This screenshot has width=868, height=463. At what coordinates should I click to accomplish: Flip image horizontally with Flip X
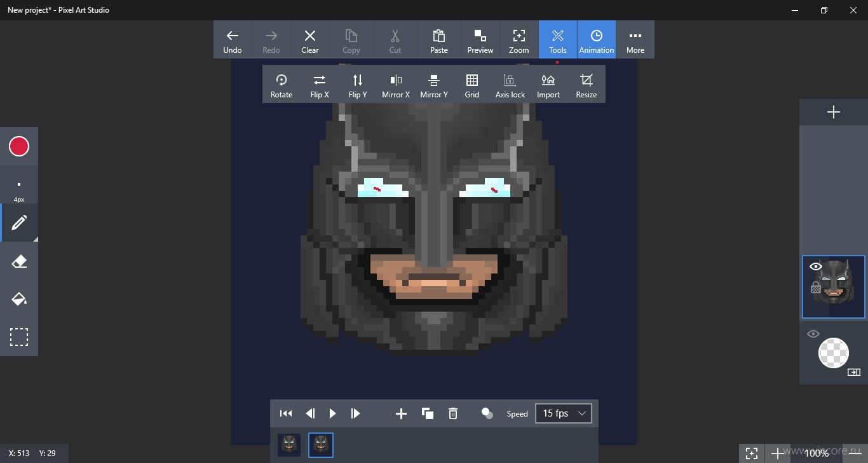tap(320, 84)
